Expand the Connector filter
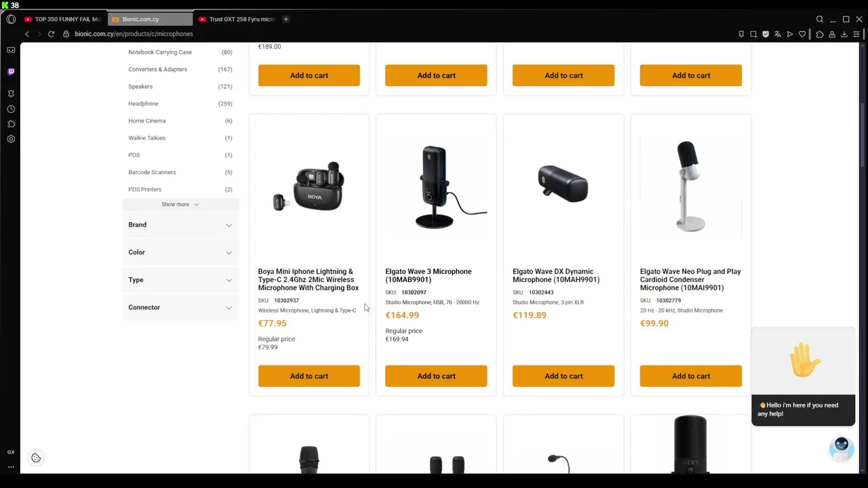This screenshot has width=868, height=488. tap(180, 307)
